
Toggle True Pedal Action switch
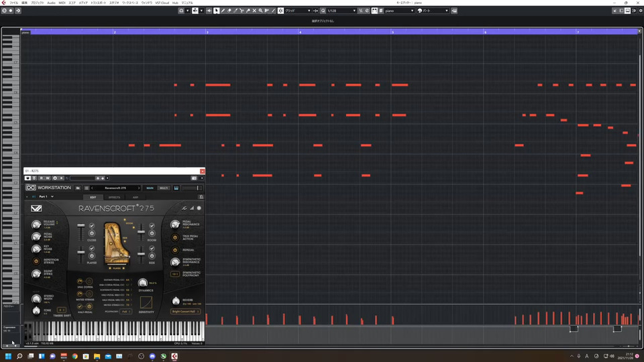(x=175, y=237)
